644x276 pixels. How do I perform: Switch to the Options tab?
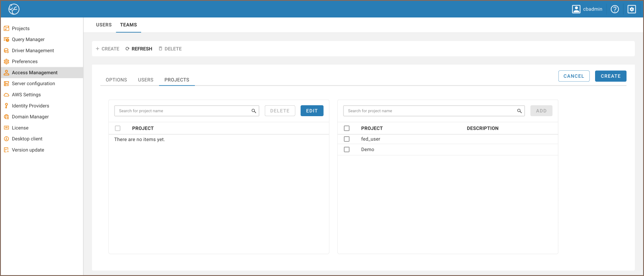(x=116, y=80)
